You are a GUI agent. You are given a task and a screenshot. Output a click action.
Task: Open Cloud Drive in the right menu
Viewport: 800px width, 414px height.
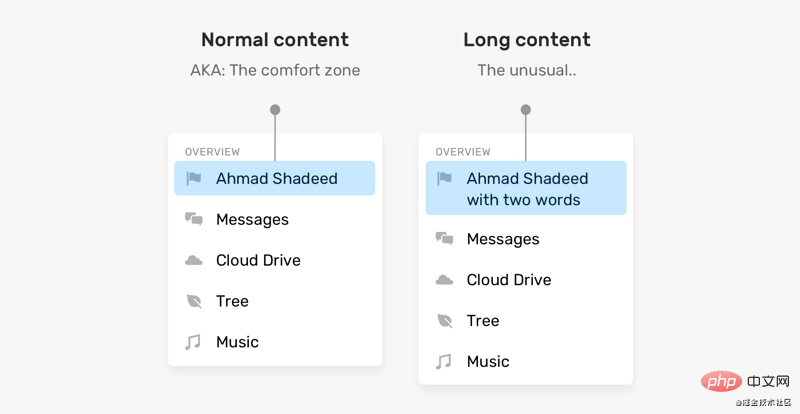(509, 280)
